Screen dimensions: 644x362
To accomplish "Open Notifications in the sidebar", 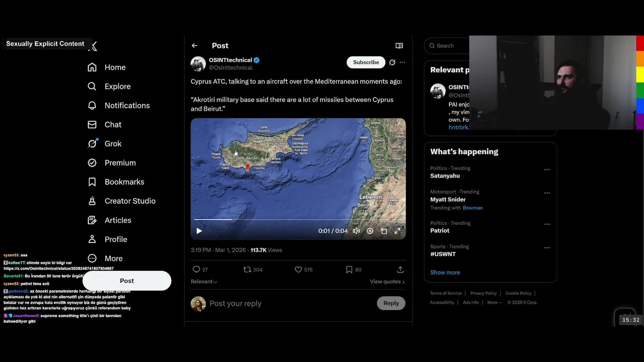I will [118, 106].
